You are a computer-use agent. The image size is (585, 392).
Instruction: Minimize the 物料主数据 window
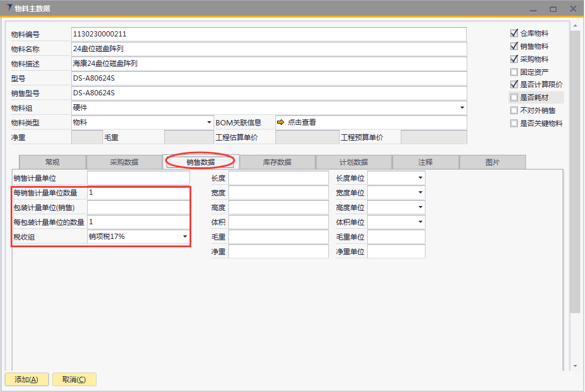(x=533, y=9)
